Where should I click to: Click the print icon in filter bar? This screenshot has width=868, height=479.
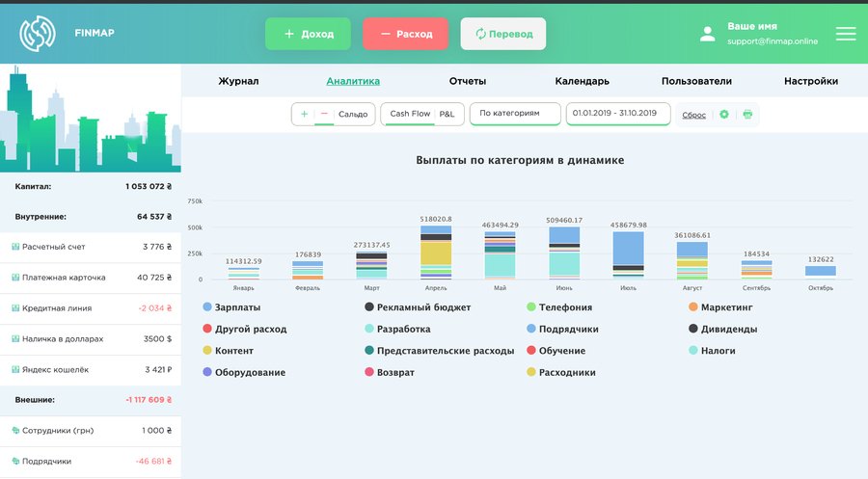747,115
